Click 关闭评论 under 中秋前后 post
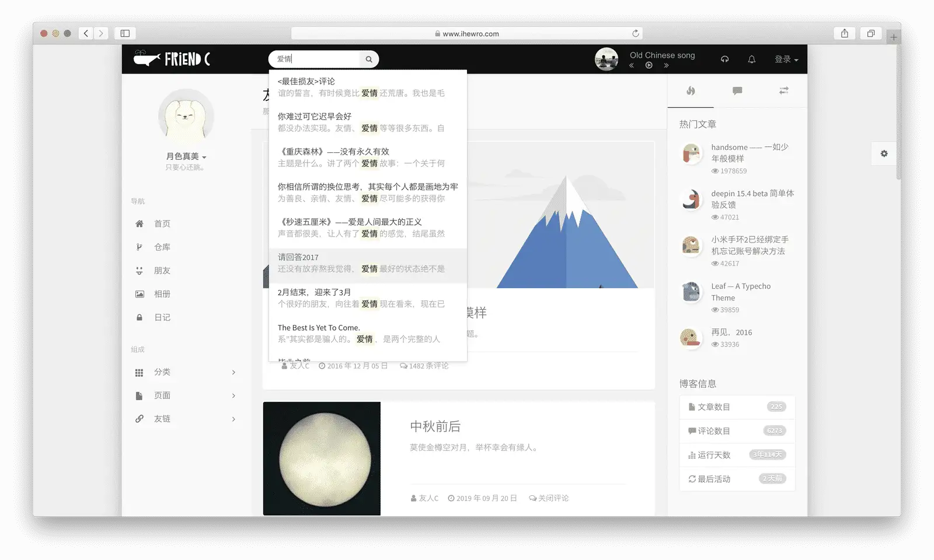 point(549,498)
